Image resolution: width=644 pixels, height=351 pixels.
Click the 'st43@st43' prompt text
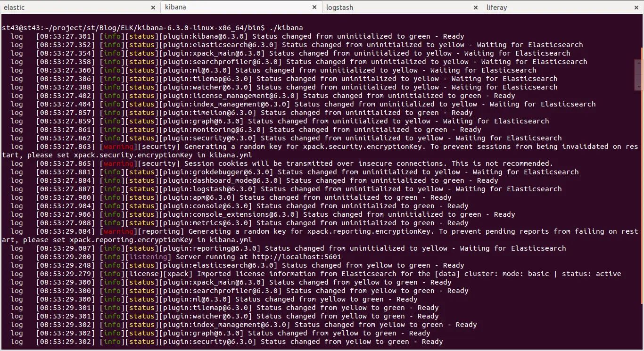tap(21, 28)
